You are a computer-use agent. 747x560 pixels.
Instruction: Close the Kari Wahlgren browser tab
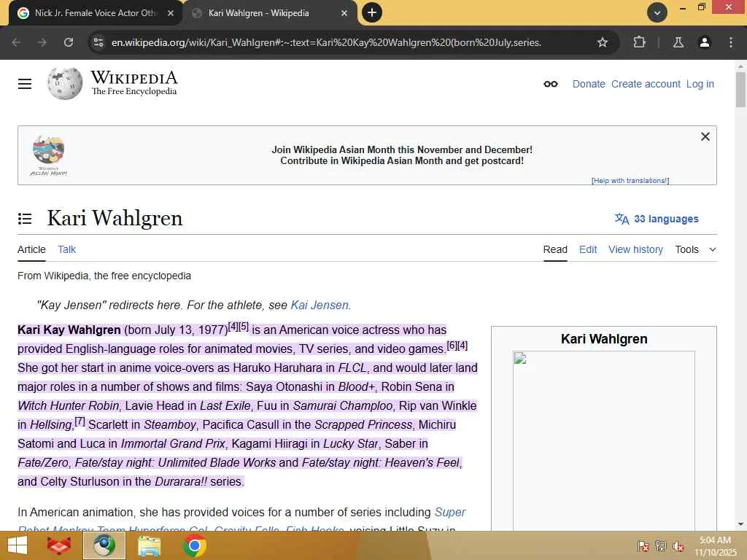point(344,13)
